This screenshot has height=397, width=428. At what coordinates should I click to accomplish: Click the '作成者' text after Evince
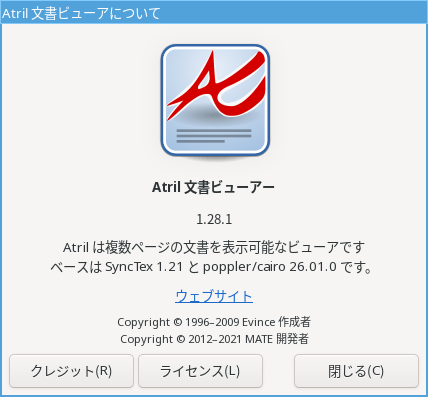click(295, 322)
